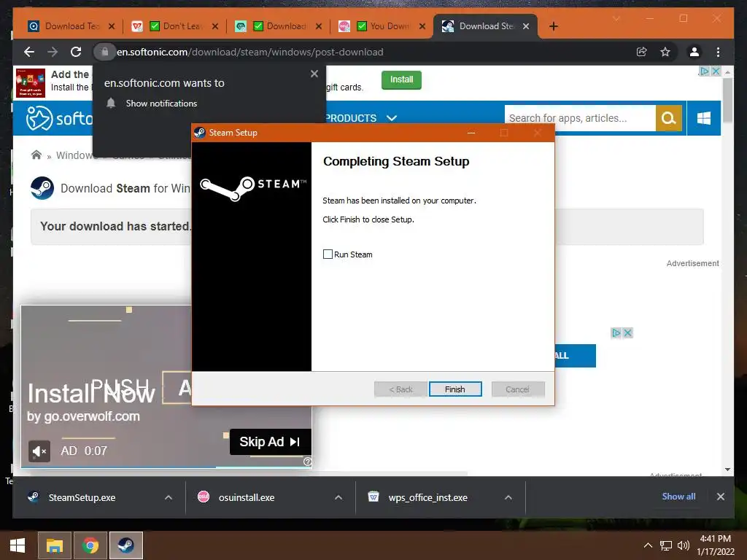Click the page vertical scrollbar

point(727,100)
